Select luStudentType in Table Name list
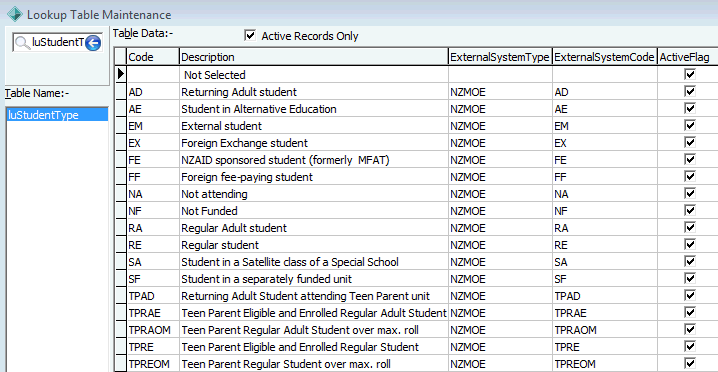Viewport: 718px width, 372px height. click(x=57, y=115)
